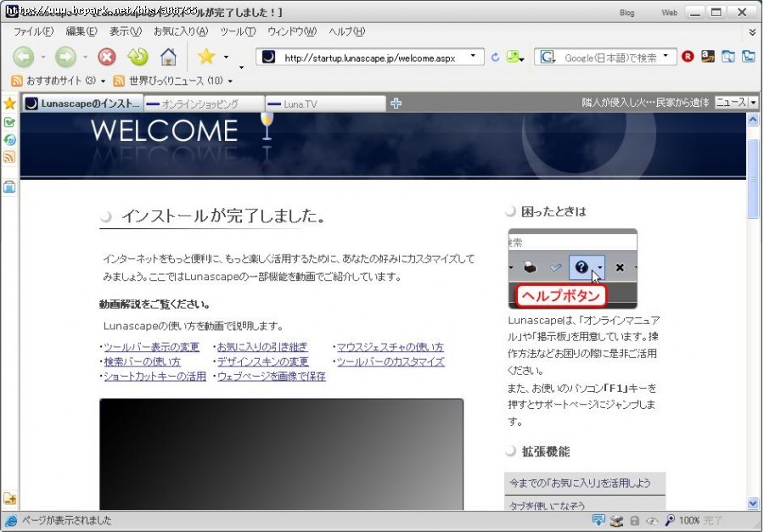764x532 pixels.
Task: Open ツールバーのカスタマイズ link
Action: pyautogui.click(x=390, y=361)
